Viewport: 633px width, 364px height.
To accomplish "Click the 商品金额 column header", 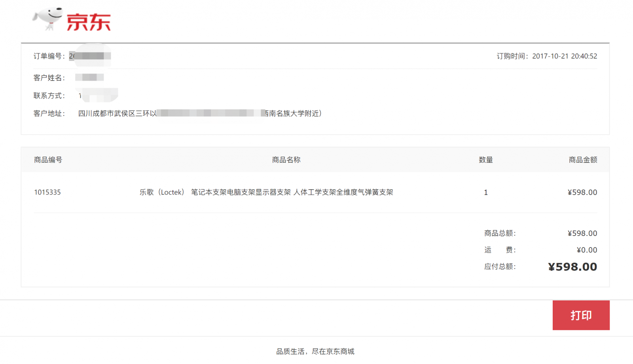I will [583, 160].
